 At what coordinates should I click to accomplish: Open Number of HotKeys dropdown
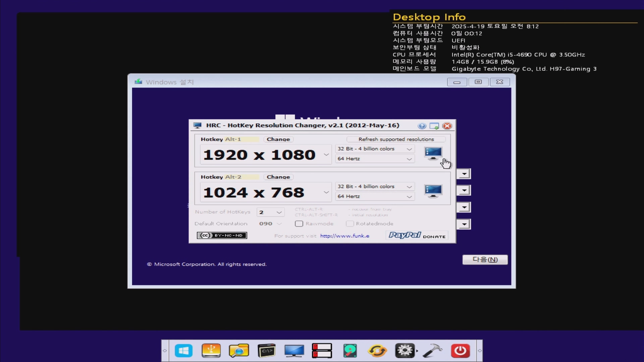[x=271, y=212]
